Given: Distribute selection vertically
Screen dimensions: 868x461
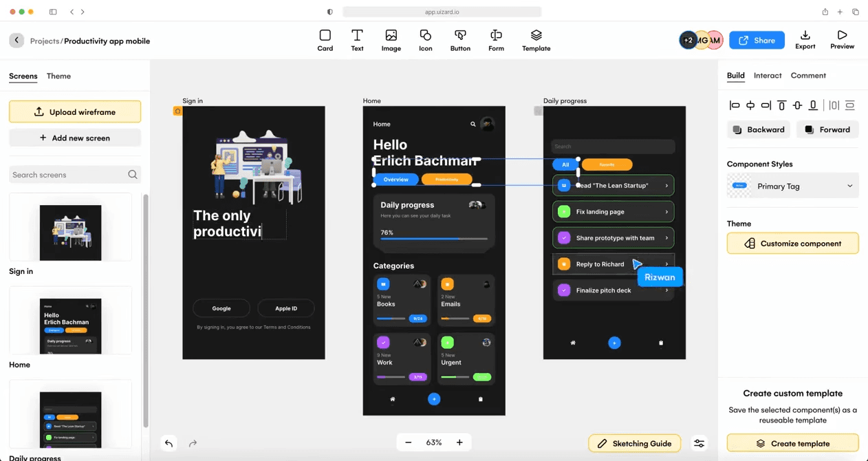Looking at the screenshot, I should tap(850, 105).
